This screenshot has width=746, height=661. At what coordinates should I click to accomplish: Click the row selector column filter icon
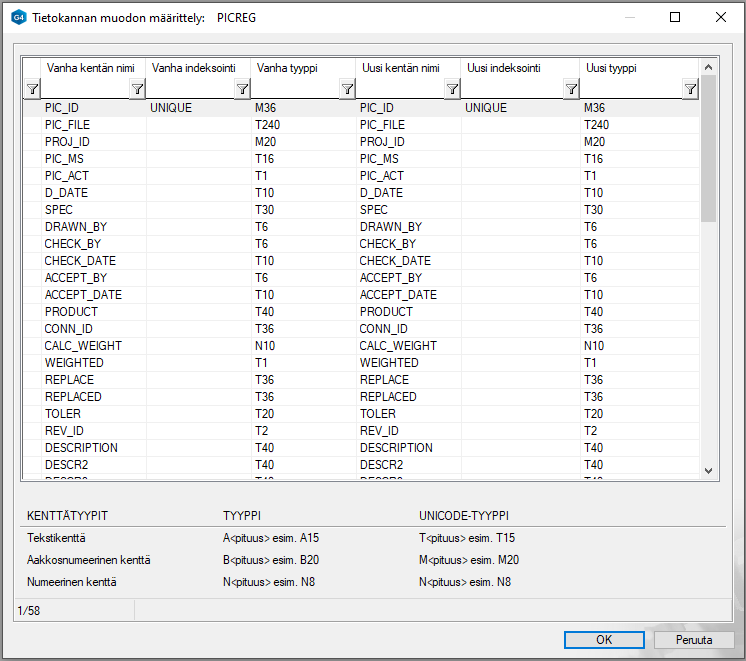pos(31,90)
